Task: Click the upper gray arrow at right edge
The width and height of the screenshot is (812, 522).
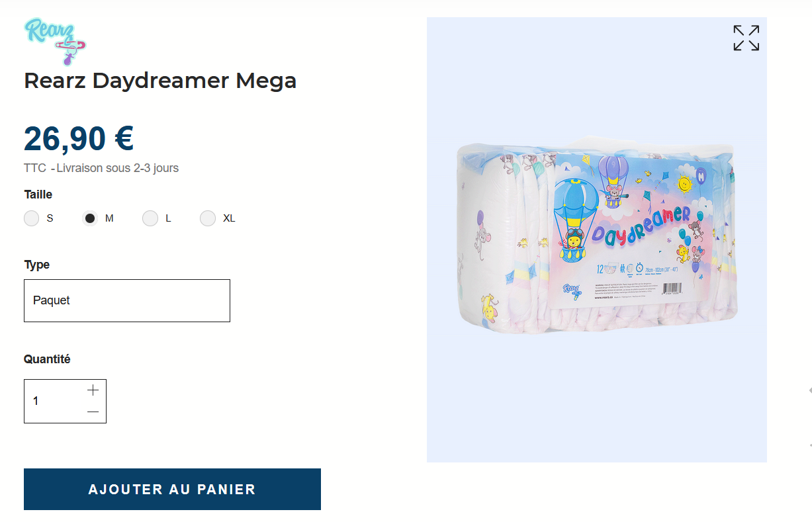Action: pyautogui.click(x=810, y=391)
